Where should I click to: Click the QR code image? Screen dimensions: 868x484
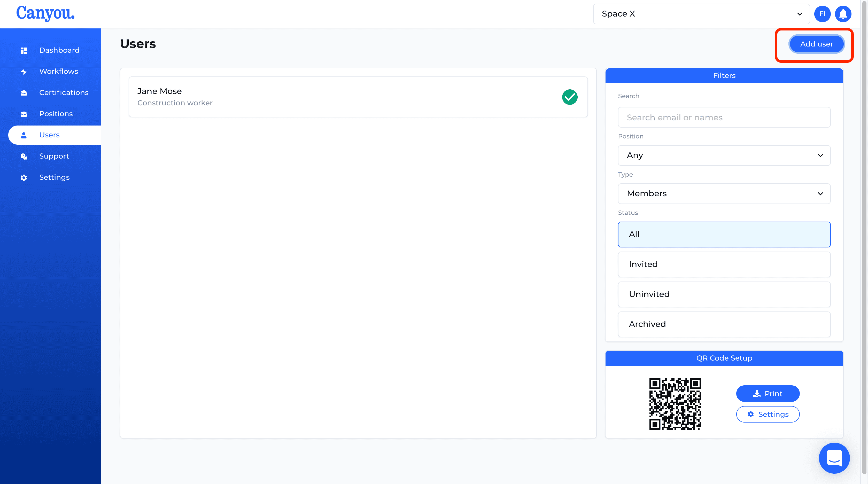click(675, 403)
